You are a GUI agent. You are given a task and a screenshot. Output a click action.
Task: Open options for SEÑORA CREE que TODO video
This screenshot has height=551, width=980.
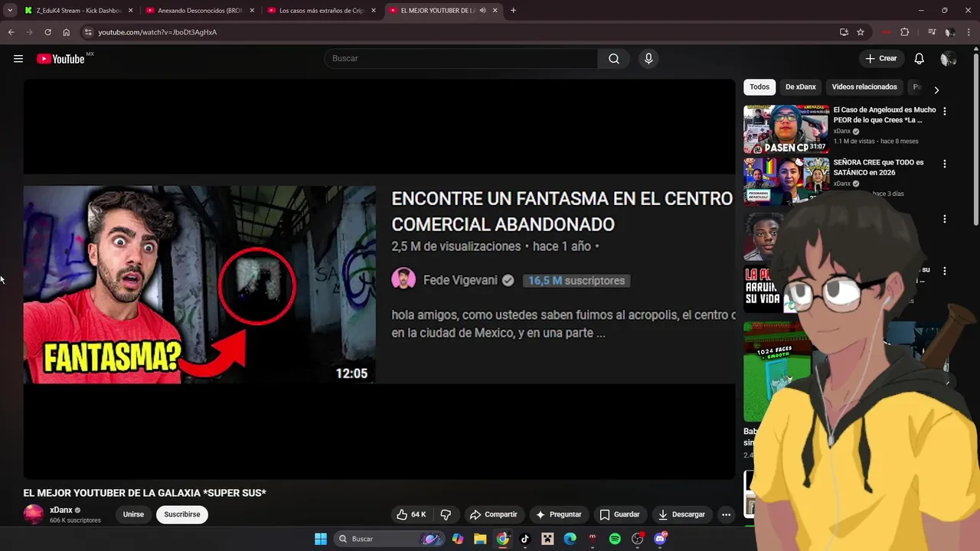pos(944,164)
